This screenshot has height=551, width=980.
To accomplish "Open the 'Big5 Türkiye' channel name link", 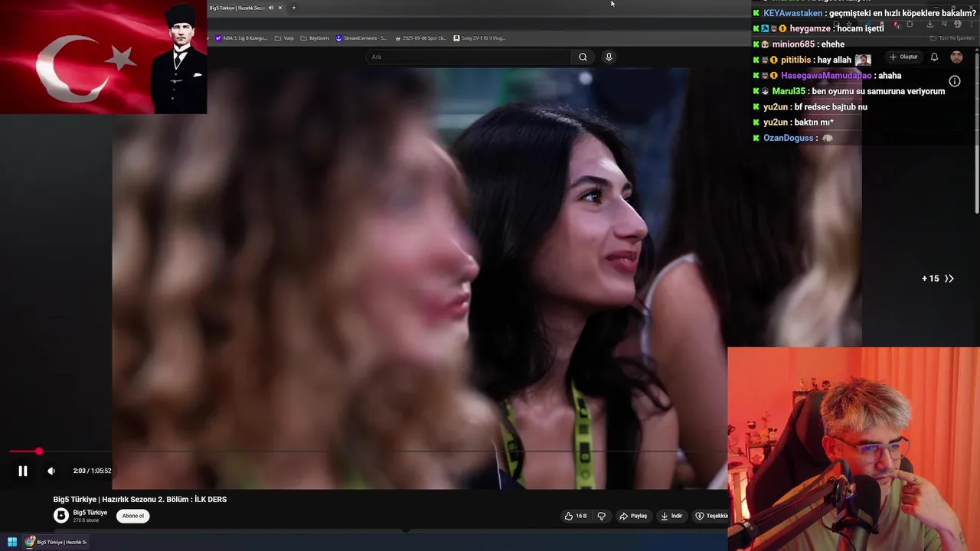I will pyautogui.click(x=90, y=513).
